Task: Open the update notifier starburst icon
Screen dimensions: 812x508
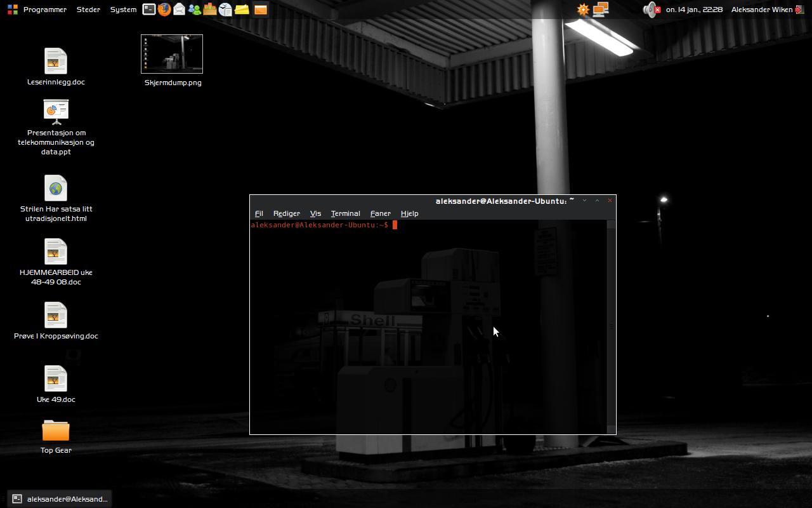Action: [584, 10]
